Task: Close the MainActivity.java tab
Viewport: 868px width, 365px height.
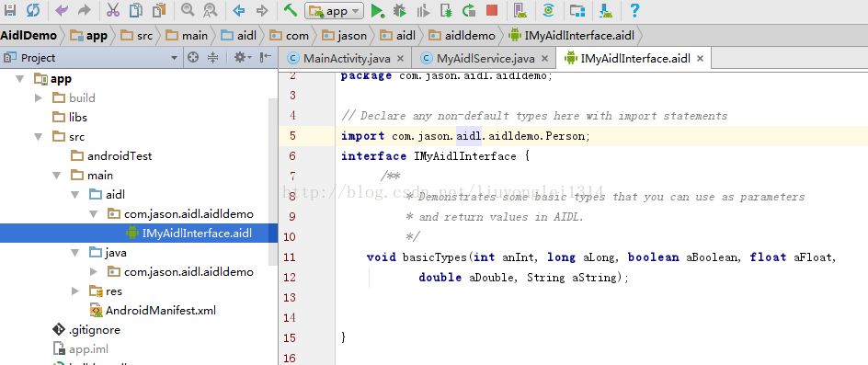Action: [x=401, y=58]
